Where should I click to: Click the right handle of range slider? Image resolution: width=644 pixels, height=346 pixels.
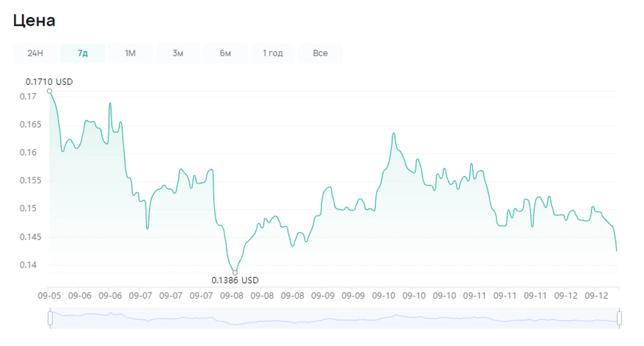coord(619,318)
